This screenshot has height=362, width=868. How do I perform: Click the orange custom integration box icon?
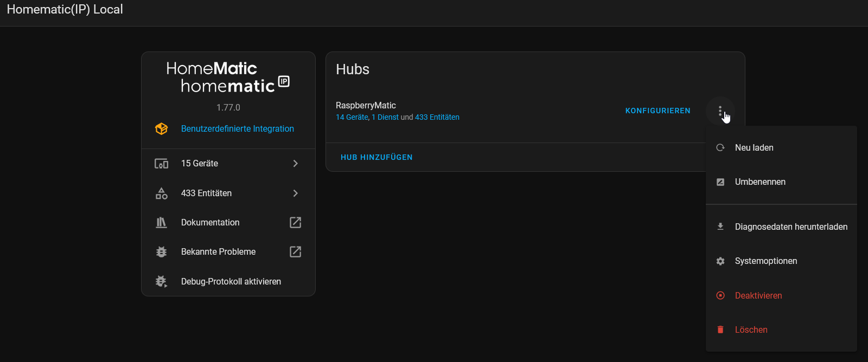(162, 128)
